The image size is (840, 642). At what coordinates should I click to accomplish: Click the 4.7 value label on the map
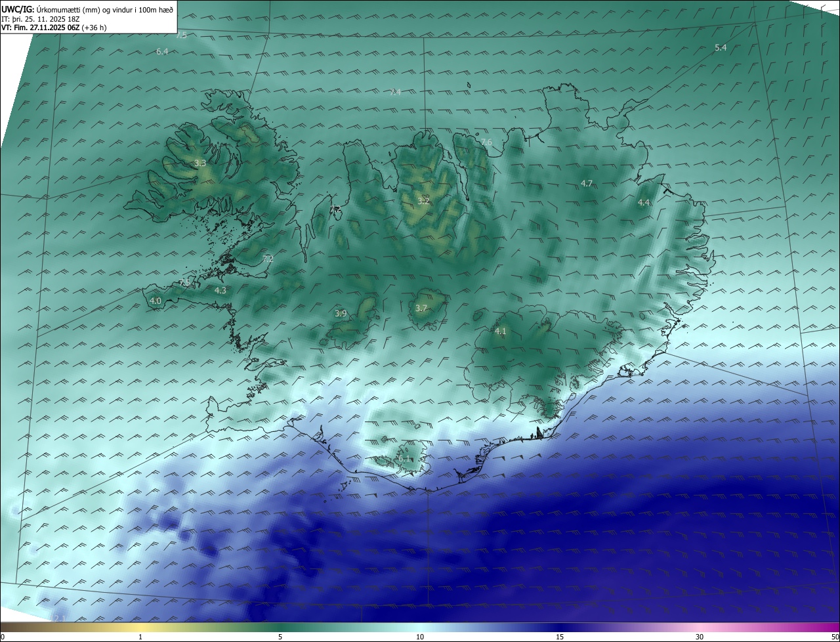tap(587, 183)
